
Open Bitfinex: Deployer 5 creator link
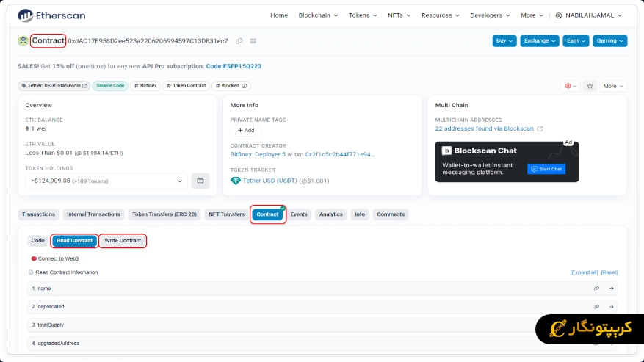click(x=258, y=154)
